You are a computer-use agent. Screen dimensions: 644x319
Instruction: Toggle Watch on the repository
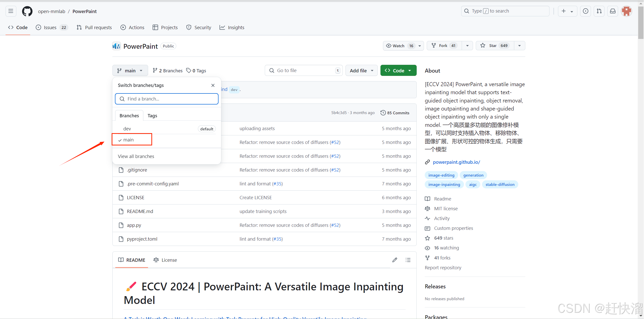(x=399, y=46)
